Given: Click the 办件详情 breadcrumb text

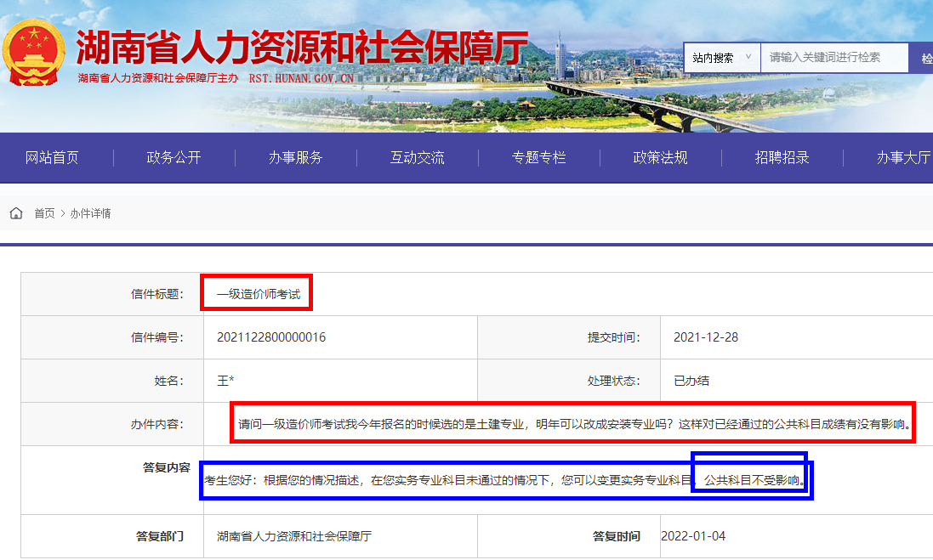Looking at the screenshot, I should pos(90,213).
